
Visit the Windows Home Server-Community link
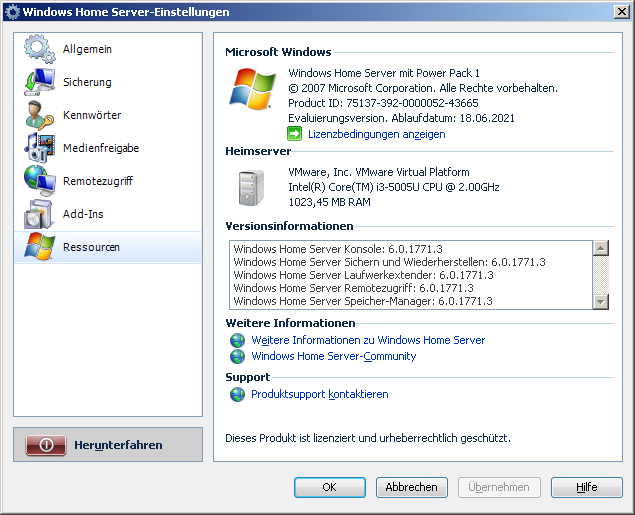(334, 356)
